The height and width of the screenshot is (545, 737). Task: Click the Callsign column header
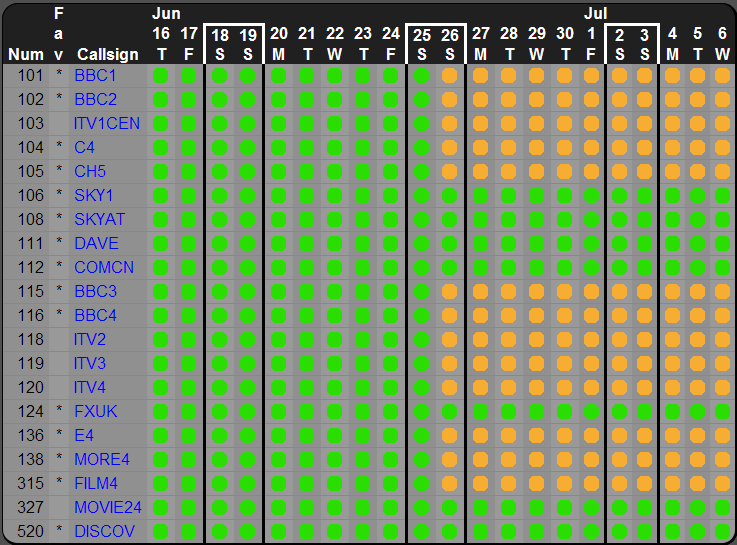pyautogui.click(x=108, y=54)
